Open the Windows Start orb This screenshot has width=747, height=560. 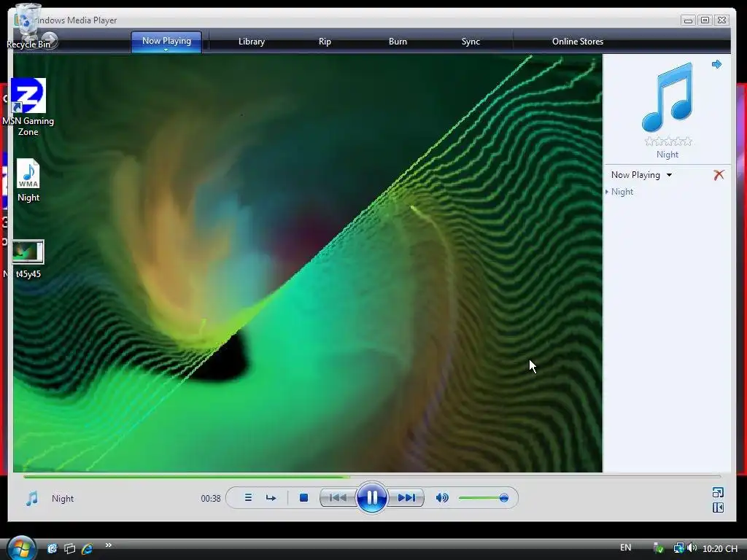coord(21,548)
